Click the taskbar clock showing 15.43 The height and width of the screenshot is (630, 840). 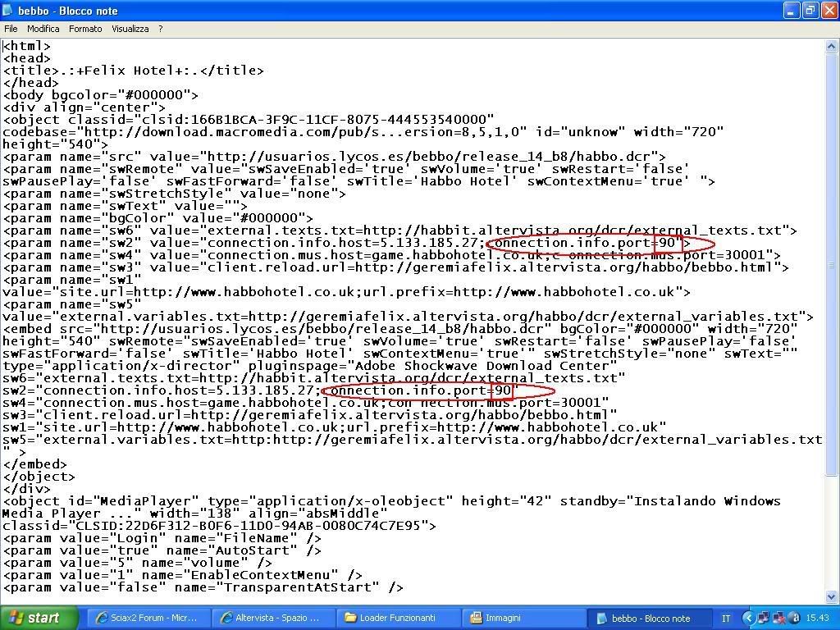817,619
